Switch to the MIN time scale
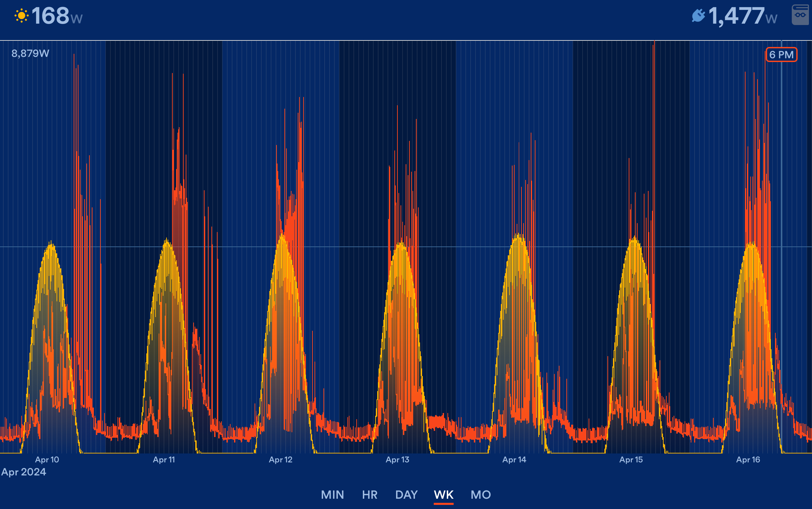This screenshot has width=812, height=509. 332,495
